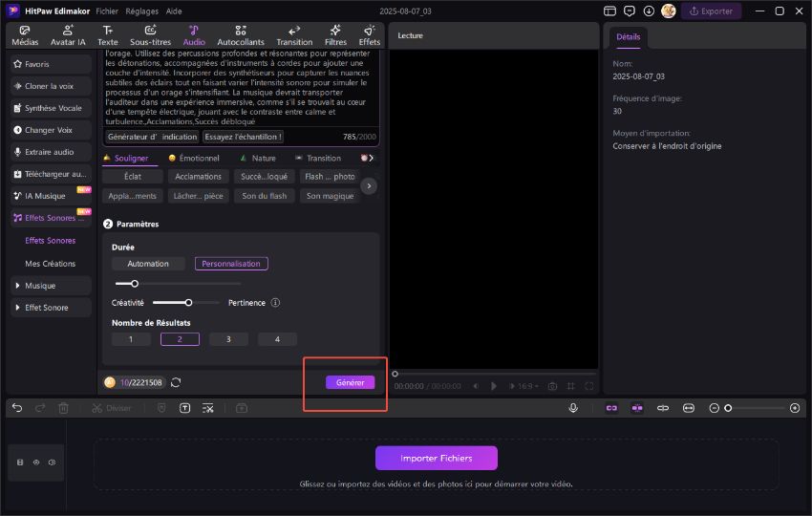Image resolution: width=812 pixels, height=516 pixels.
Task: Open IA Musique
Action: coord(51,196)
